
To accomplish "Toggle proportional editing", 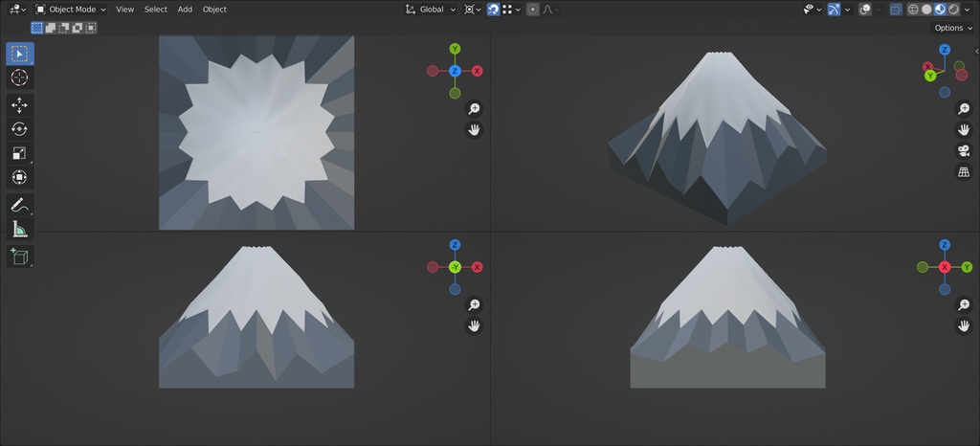I will [532, 10].
